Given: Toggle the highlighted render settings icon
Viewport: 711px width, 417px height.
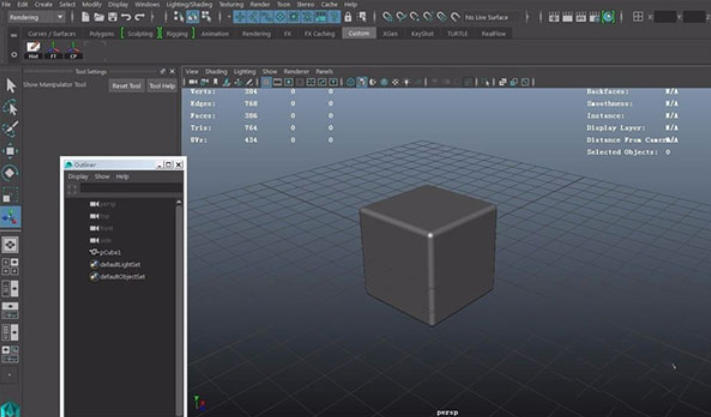Looking at the screenshot, I should tap(608, 17).
